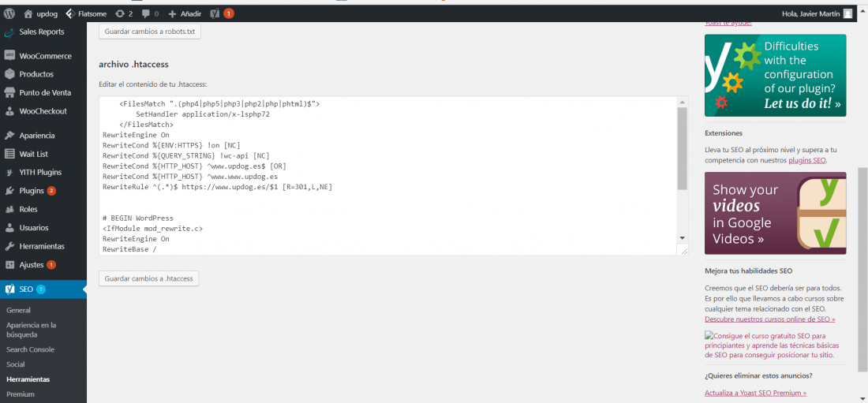Click the Plugins update count badge
The width and height of the screenshot is (868, 403).
(51, 191)
